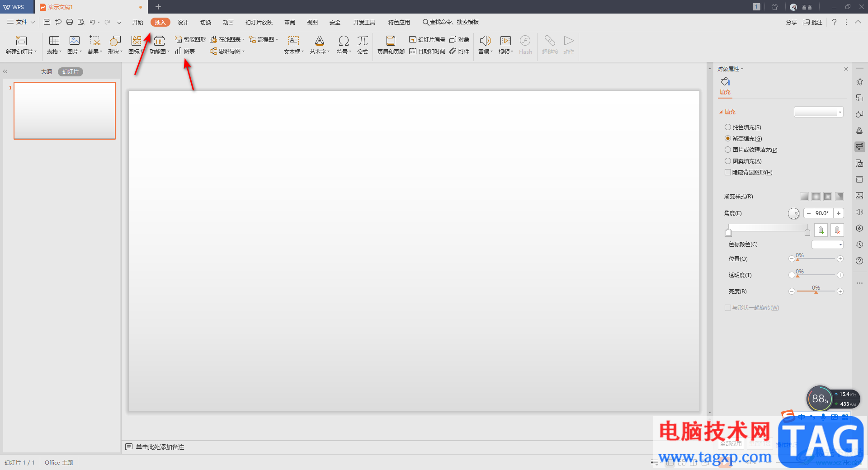Check Hide Background Graphics (隐藏背景图形)
The height and width of the screenshot is (470, 868).
pos(728,173)
